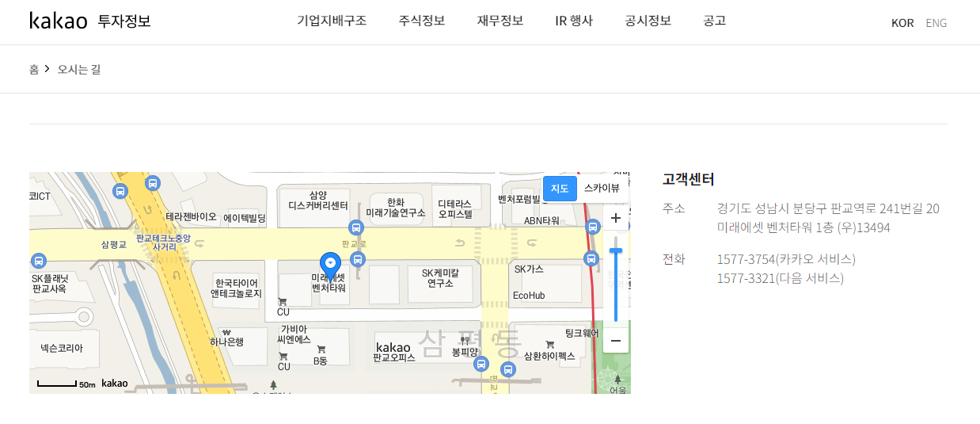Click the map zoom slider handle

pyautogui.click(x=616, y=250)
